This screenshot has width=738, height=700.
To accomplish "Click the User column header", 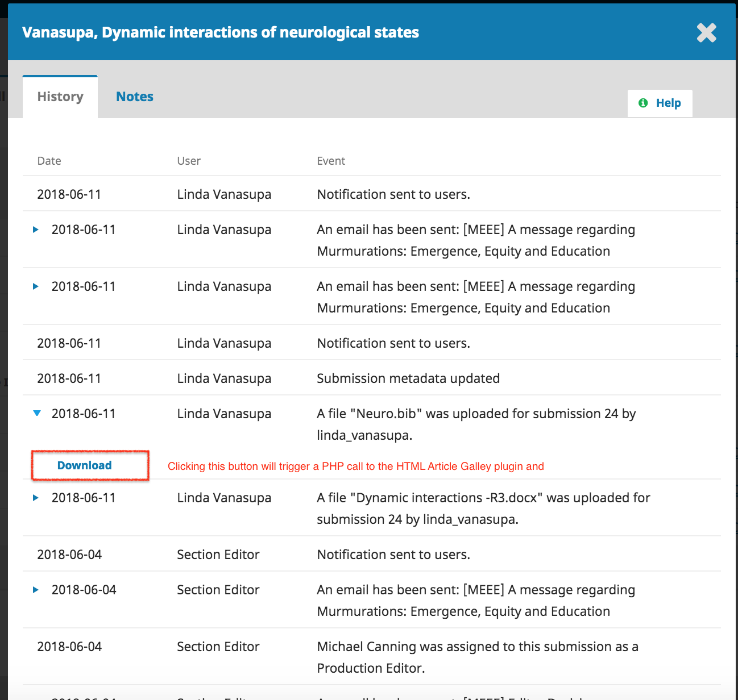I will pos(189,161).
